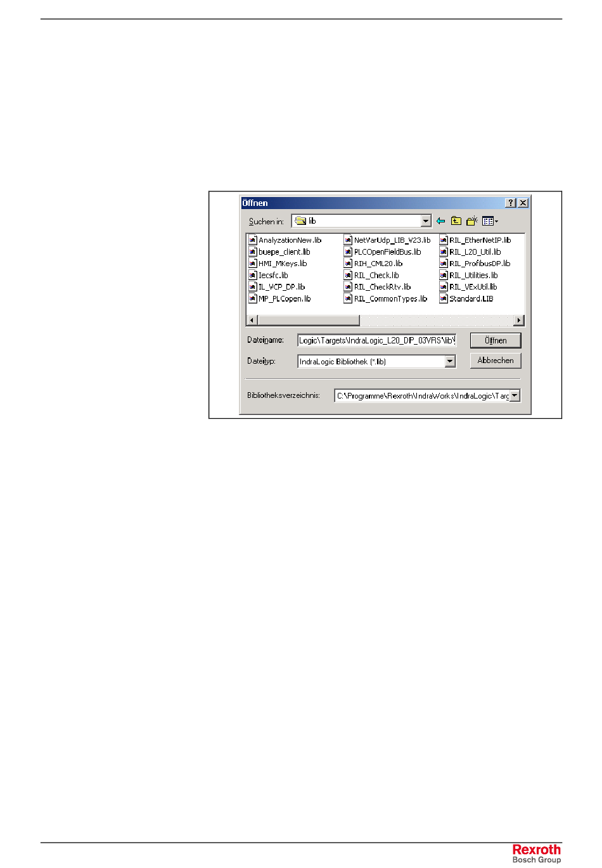Select the file name MP_PLCopen.lib

point(285,298)
